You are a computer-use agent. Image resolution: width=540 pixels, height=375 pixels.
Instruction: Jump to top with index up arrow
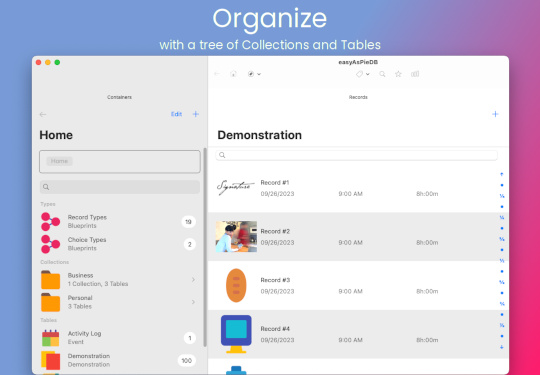point(502,175)
